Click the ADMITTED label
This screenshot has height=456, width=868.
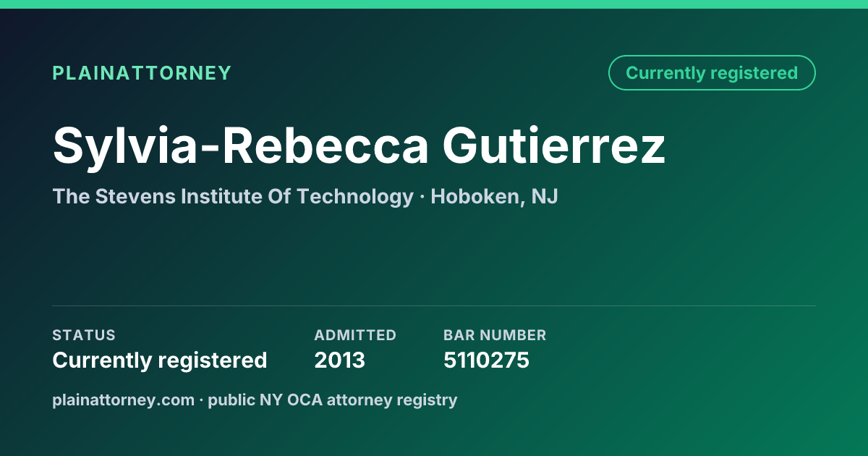click(x=355, y=335)
